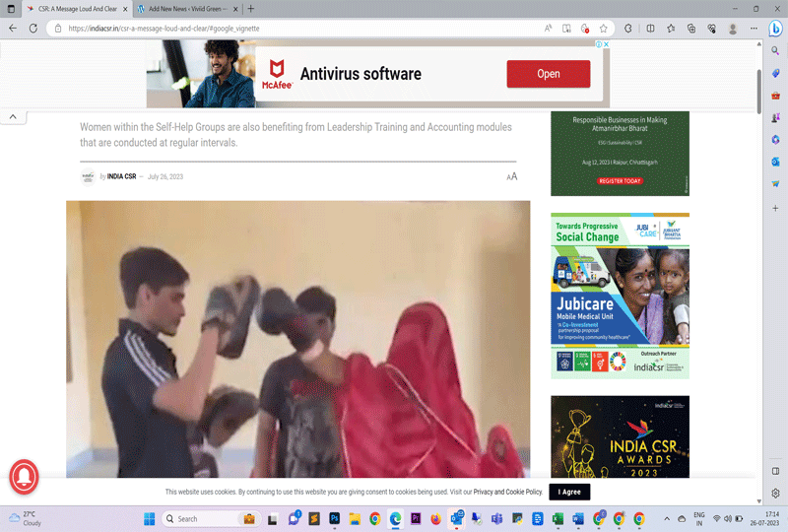The height and width of the screenshot is (532, 788).
Task: Switch to CSR: A Message Loud And Clear tab
Action: [78, 9]
